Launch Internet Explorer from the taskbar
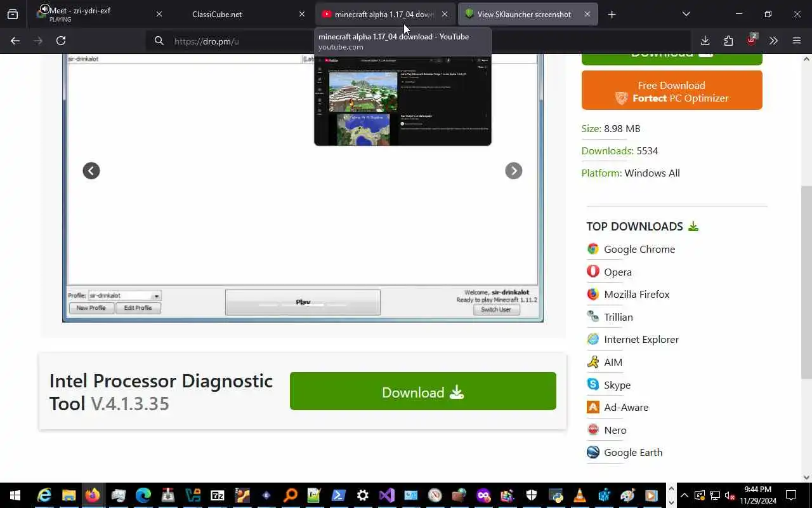The image size is (812, 508). pos(44,495)
